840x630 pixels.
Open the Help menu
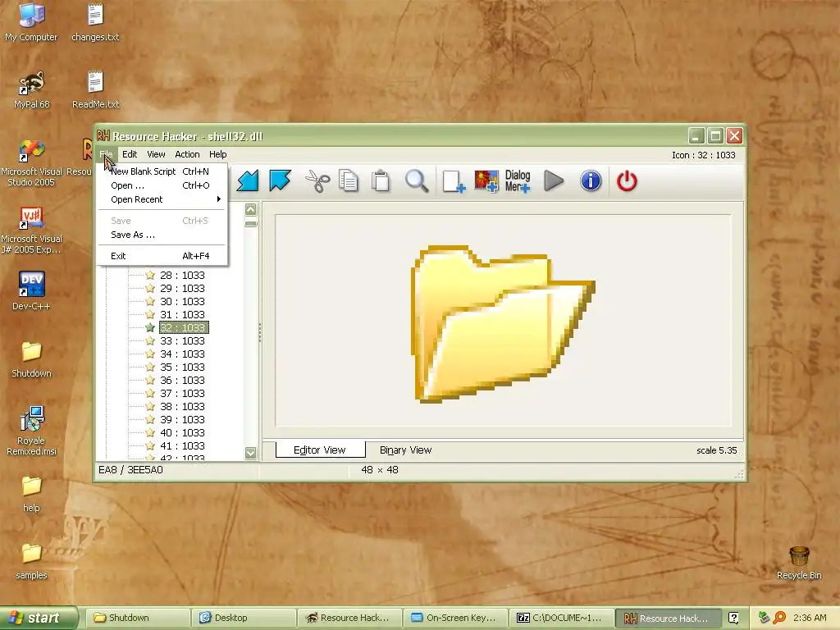coord(217,154)
